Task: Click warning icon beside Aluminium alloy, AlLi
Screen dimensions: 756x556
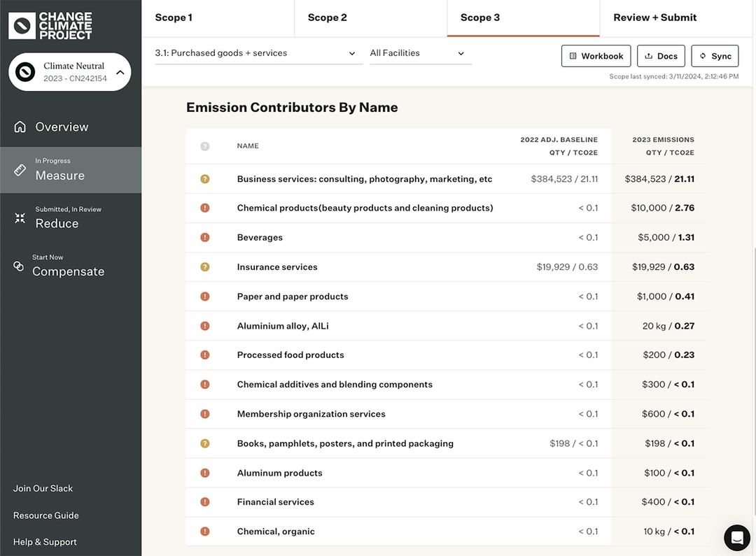Action: [205, 326]
